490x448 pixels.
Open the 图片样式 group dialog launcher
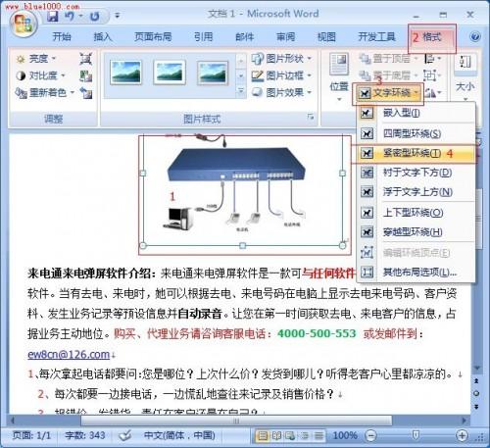[x=311, y=117]
